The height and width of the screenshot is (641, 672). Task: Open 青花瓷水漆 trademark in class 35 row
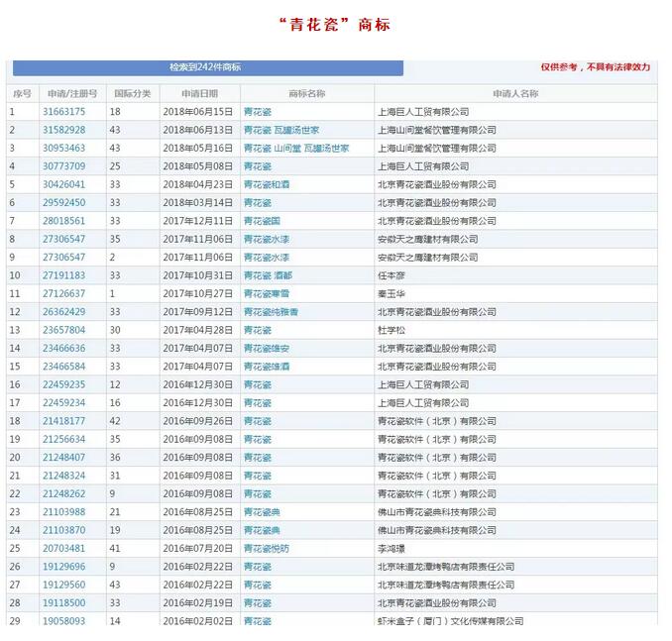267,239
